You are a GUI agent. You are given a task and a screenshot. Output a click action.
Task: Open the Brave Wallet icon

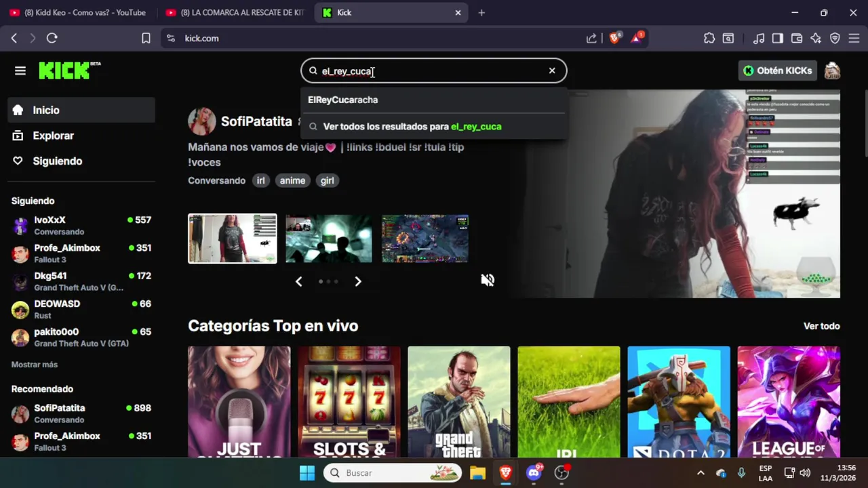797,39
